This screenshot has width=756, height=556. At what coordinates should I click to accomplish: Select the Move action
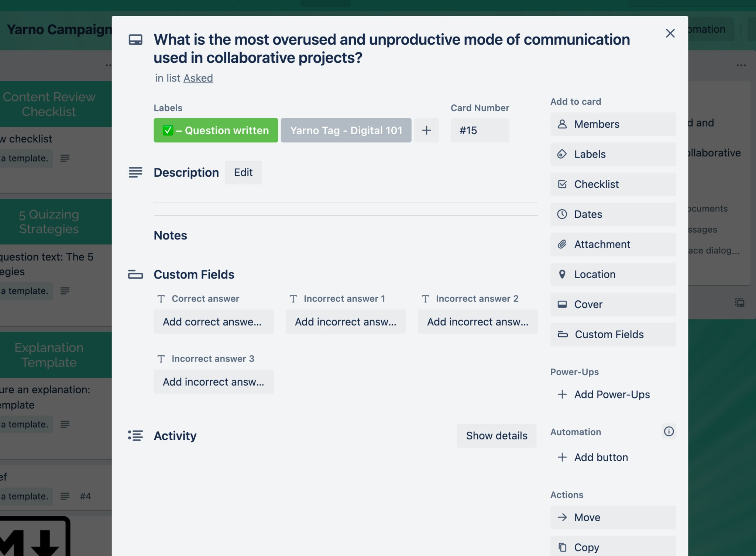click(x=613, y=517)
